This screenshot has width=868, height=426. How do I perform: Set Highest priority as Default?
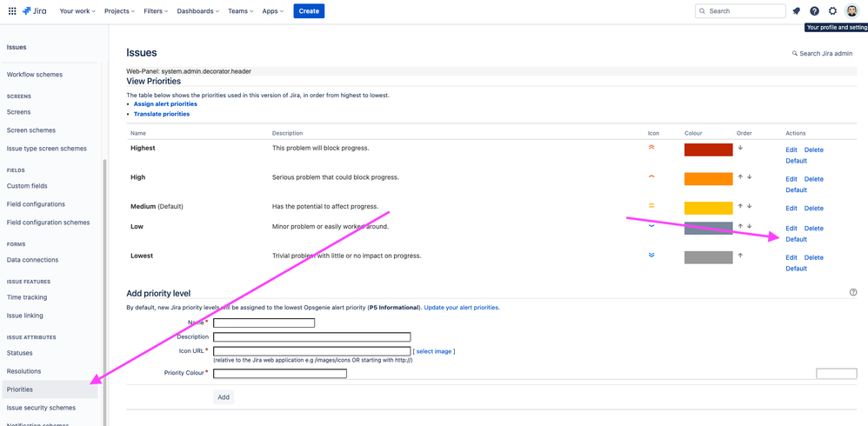tap(797, 161)
